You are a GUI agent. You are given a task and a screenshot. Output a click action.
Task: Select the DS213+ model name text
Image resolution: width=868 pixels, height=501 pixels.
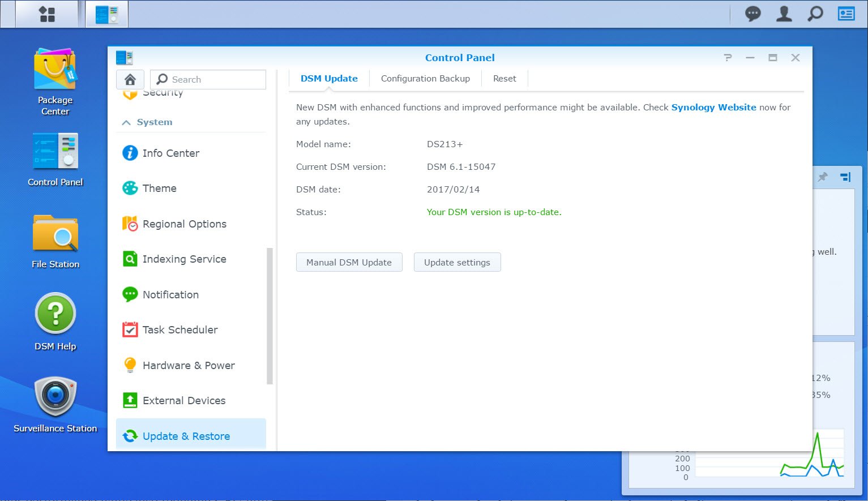444,144
